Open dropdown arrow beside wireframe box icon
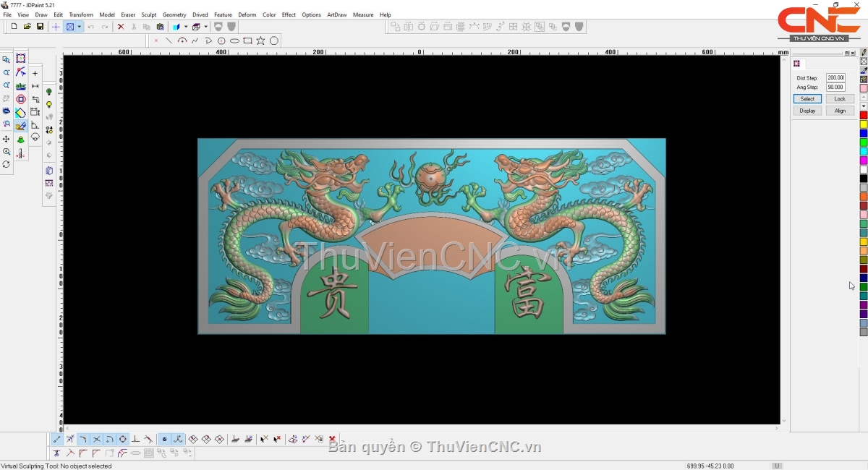 tap(206, 27)
